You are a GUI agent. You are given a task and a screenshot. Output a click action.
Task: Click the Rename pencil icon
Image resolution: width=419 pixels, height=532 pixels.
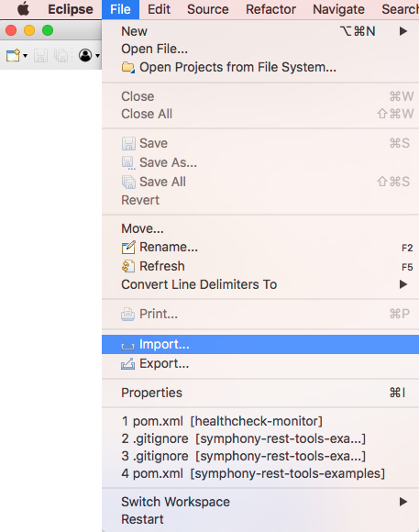[x=128, y=248]
